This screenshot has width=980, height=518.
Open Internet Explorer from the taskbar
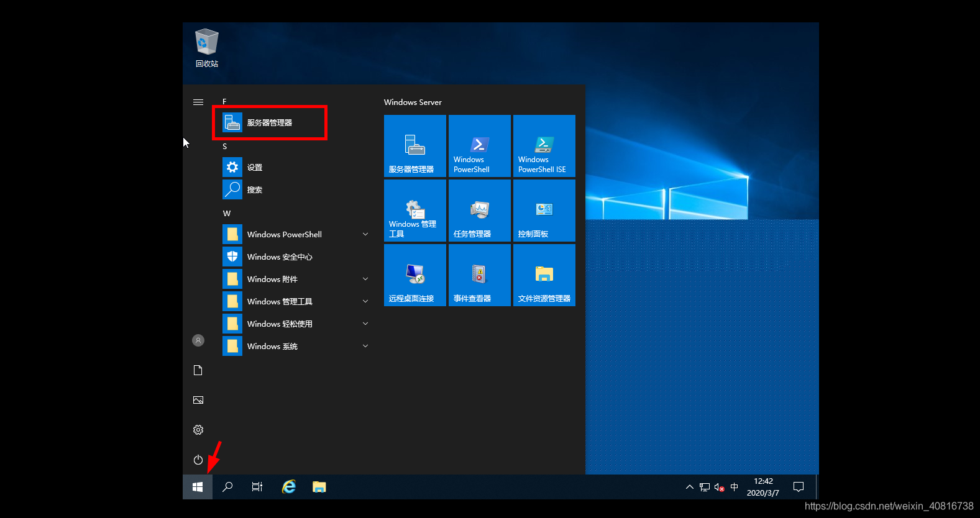click(289, 487)
